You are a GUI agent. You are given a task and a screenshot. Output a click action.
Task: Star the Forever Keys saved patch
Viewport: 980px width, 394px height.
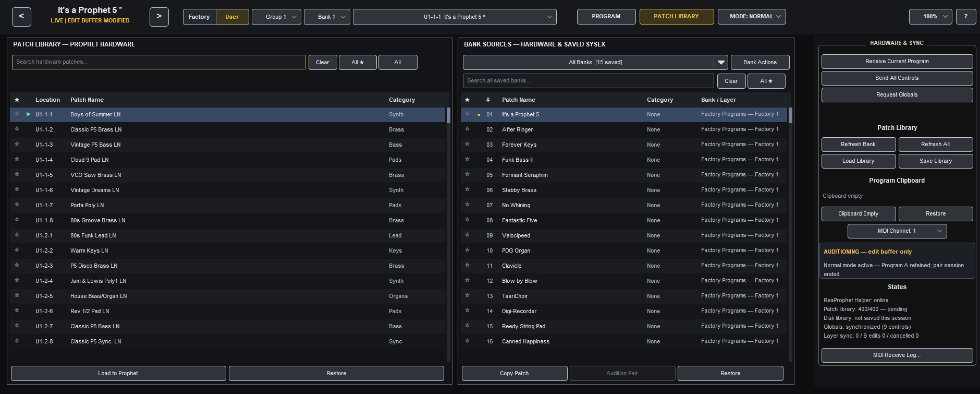click(467, 145)
